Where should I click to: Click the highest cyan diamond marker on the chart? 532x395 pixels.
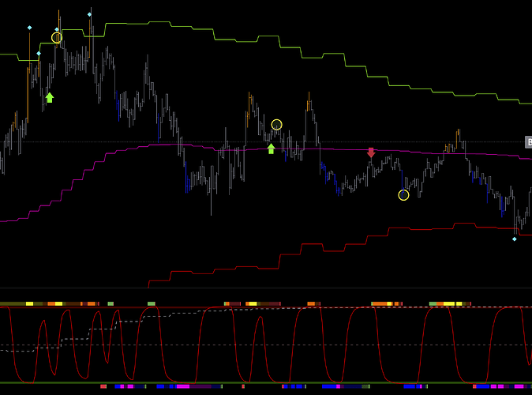(x=89, y=14)
